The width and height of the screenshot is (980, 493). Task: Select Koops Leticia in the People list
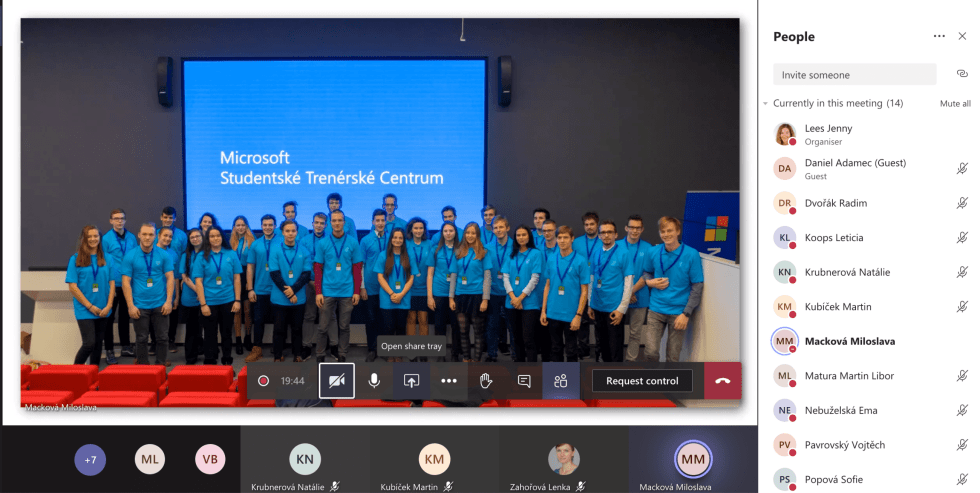click(870, 237)
